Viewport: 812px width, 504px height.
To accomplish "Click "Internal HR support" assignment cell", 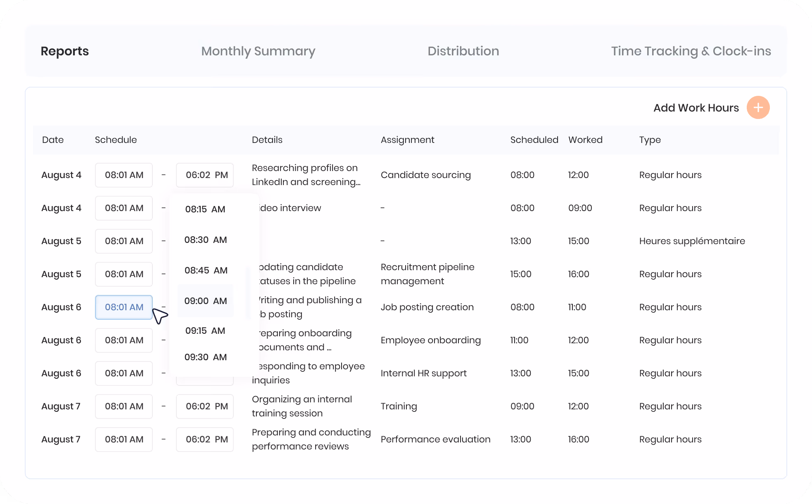I will [x=423, y=373].
